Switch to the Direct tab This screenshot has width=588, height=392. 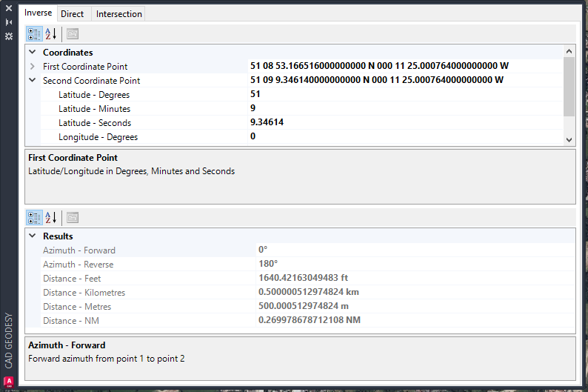point(72,14)
